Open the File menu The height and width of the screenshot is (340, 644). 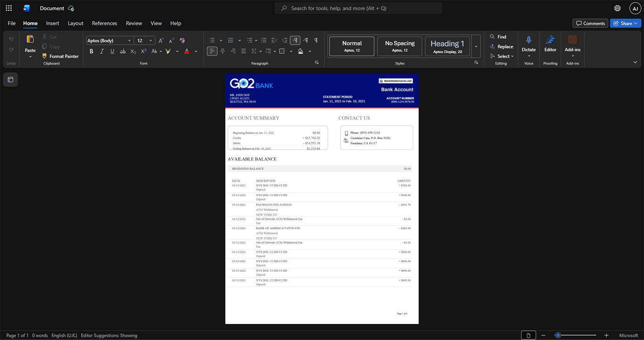tap(12, 23)
